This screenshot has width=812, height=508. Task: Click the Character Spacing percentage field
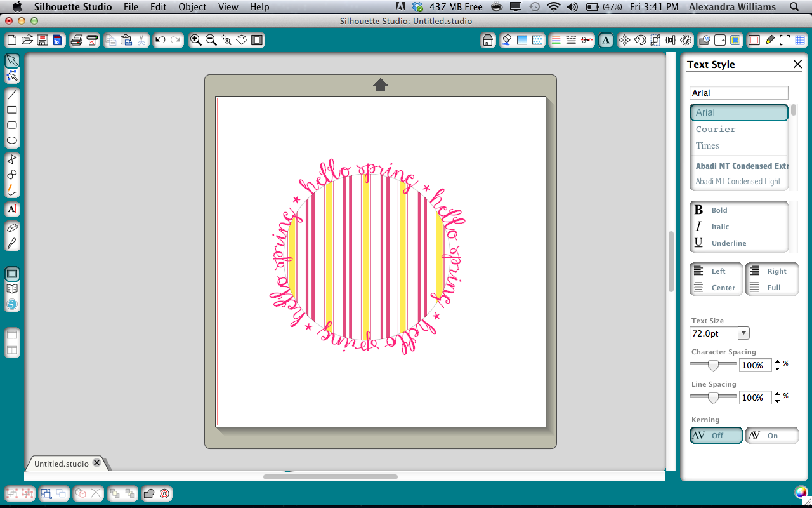point(756,365)
